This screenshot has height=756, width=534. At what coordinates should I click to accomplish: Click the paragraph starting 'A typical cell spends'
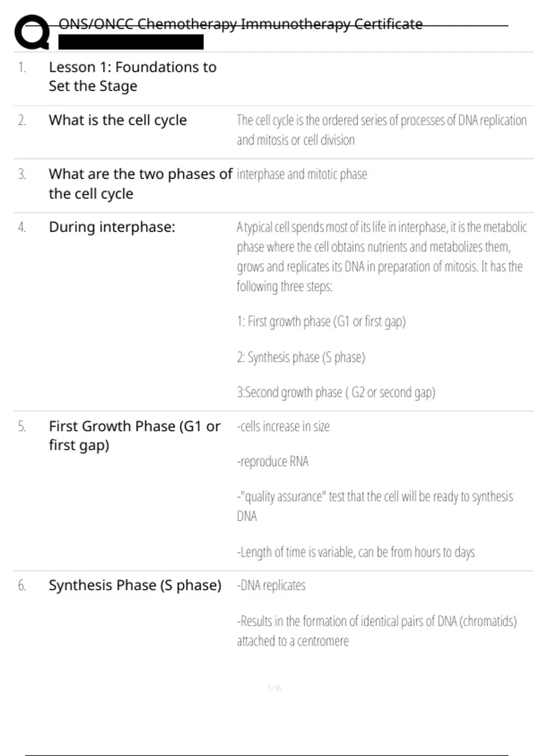click(x=381, y=257)
